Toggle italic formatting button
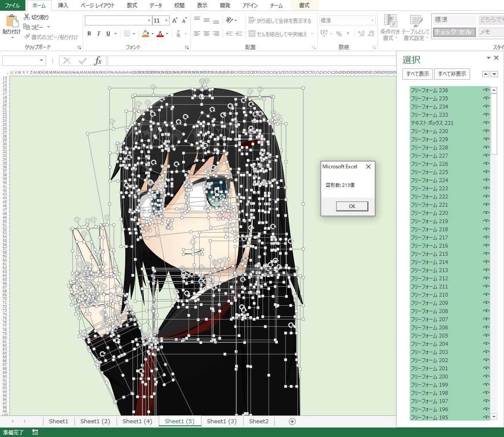The image size is (504, 437). pos(99,34)
